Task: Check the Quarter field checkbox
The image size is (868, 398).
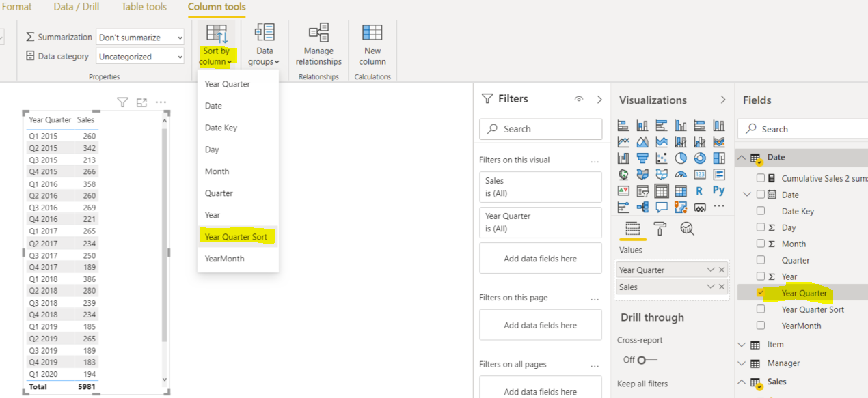Action: click(761, 260)
